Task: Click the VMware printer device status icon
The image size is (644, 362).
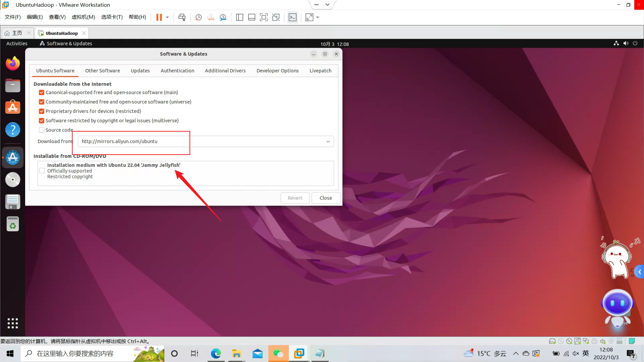Action: click(x=594, y=341)
